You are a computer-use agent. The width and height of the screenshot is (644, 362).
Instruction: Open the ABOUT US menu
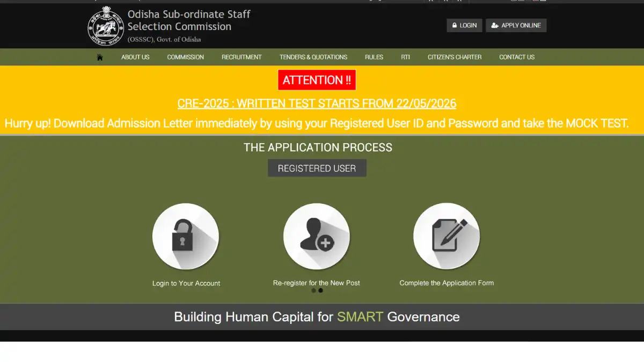135,57
